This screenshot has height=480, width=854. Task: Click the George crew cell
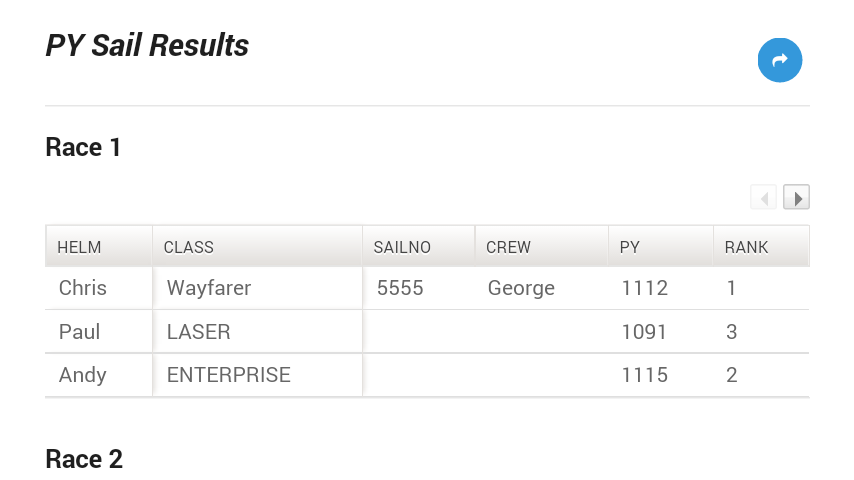[521, 288]
